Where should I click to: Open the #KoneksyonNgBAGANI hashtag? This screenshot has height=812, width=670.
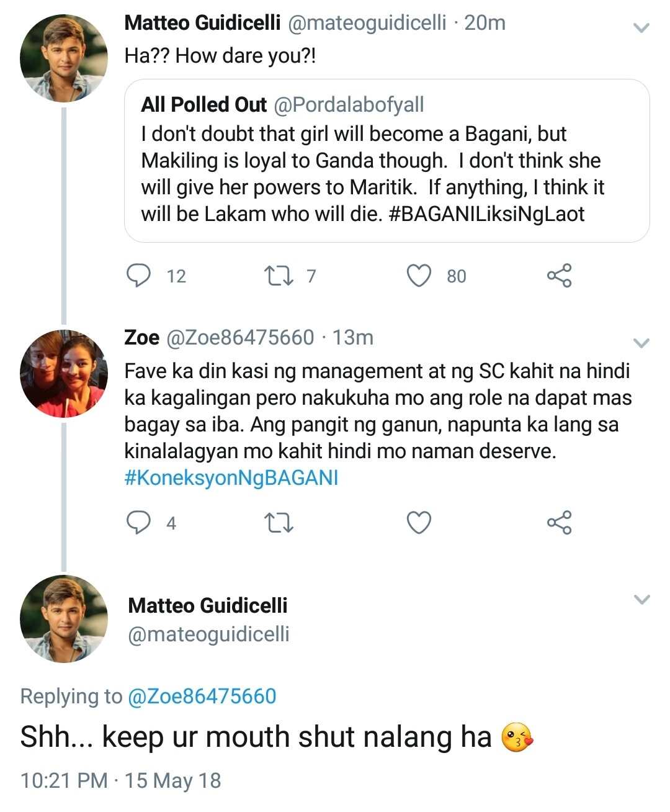pos(231,477)
